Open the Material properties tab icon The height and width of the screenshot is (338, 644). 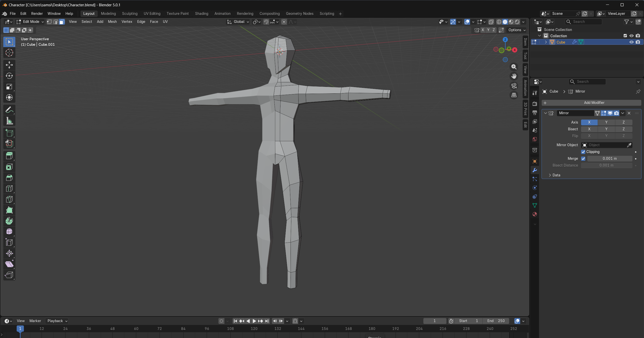535,214
